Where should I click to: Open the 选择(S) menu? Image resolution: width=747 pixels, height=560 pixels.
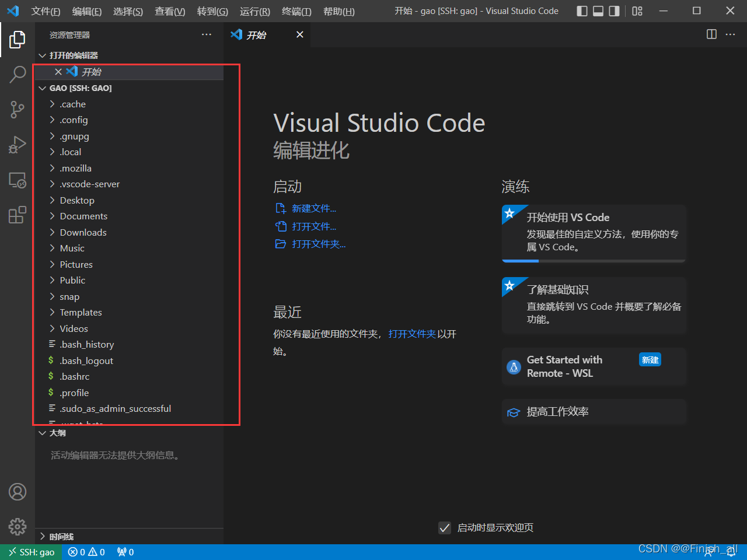(128, 11)
